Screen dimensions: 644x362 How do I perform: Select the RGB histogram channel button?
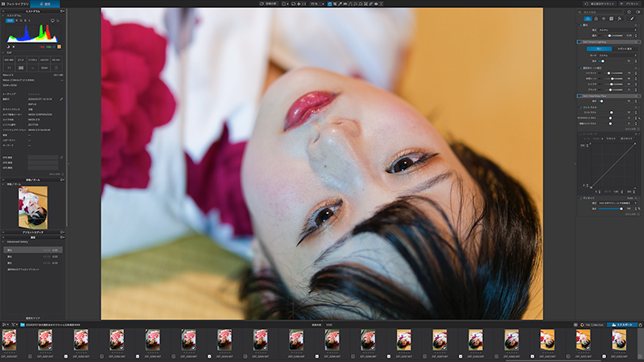point(10,21)
